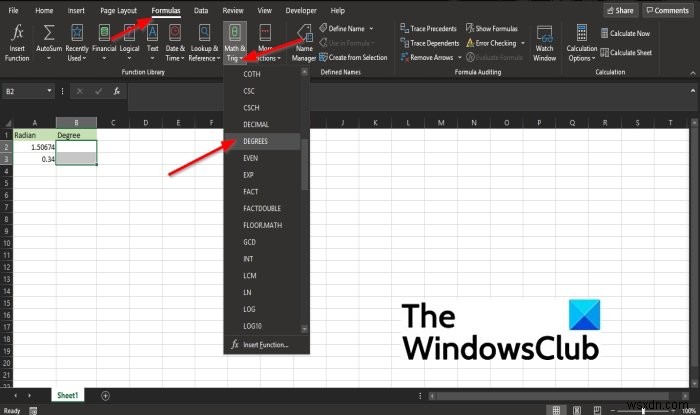Click Create from Selection
This screenshot has width=700, height=415.
[353, 58]
